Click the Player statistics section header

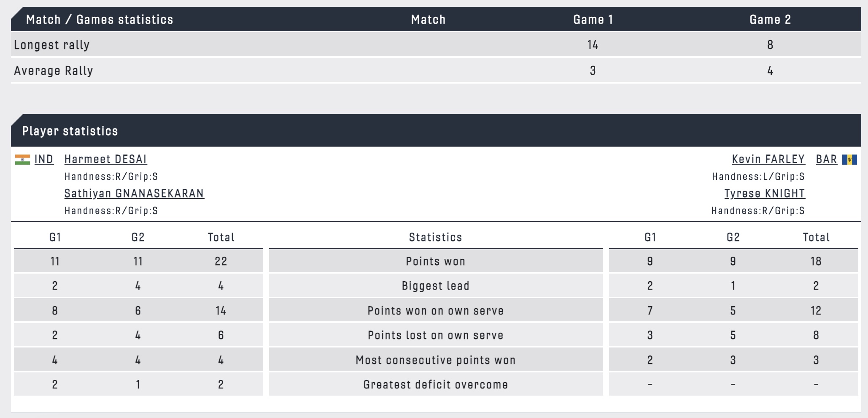(436, 130)
